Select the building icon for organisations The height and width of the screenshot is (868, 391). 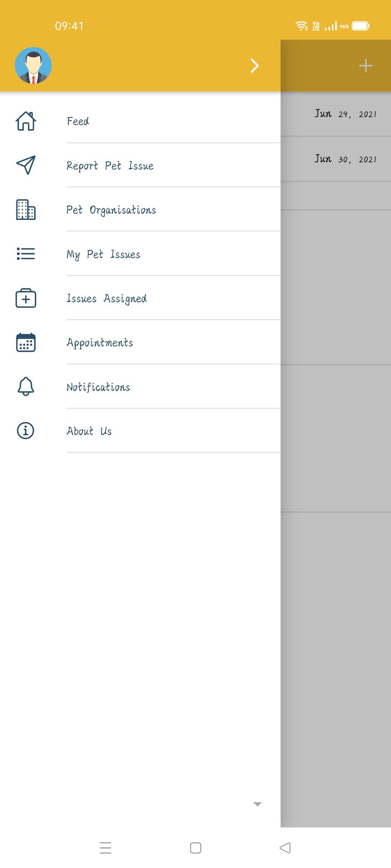(x=26, y=209)
